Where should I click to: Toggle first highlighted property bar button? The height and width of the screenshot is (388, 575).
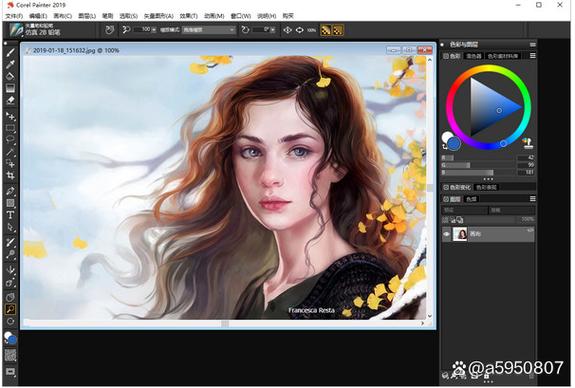[325, 30]
